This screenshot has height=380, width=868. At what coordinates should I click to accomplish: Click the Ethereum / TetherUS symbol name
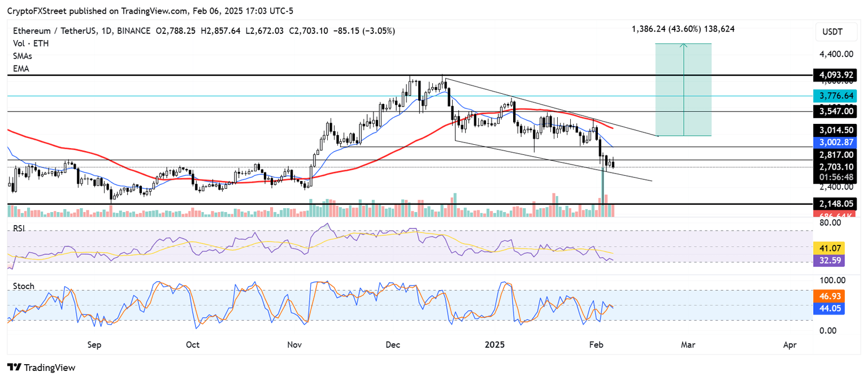tap(55, 31)
